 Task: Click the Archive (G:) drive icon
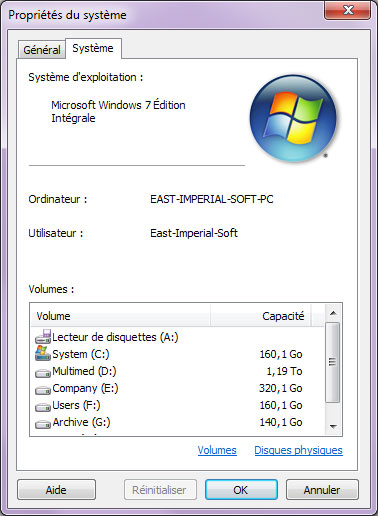click(43, 424)
